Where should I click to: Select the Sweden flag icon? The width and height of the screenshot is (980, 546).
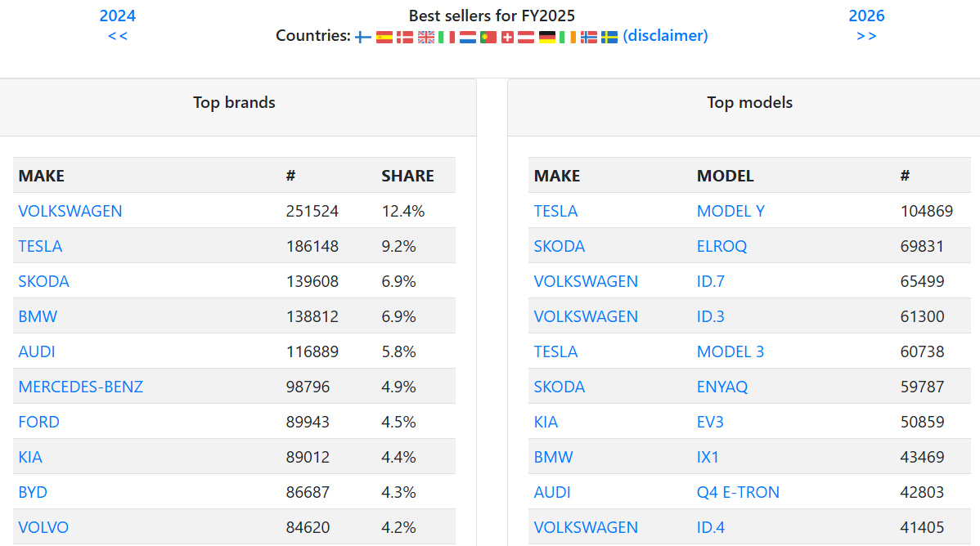609,37
